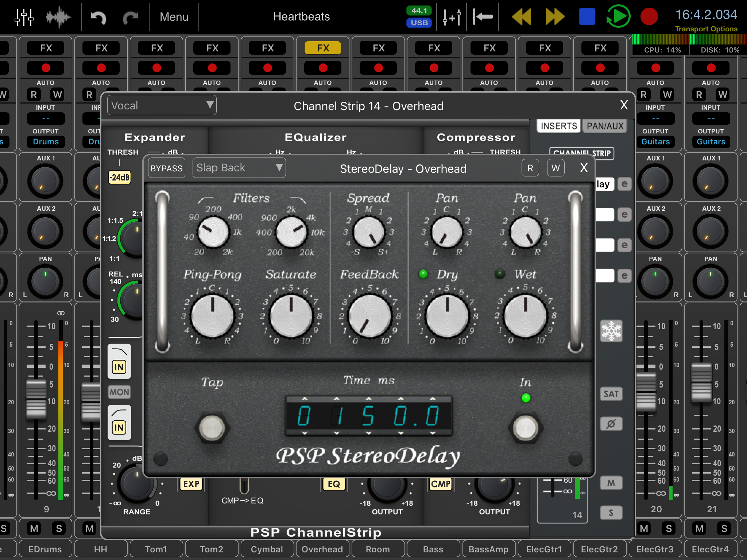Bypass the StereoDelay plugin

pyautogui.click(x=167, y=168)
